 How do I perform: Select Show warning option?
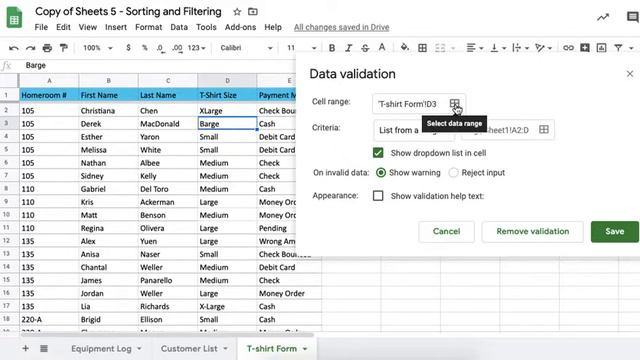(381, 173)
